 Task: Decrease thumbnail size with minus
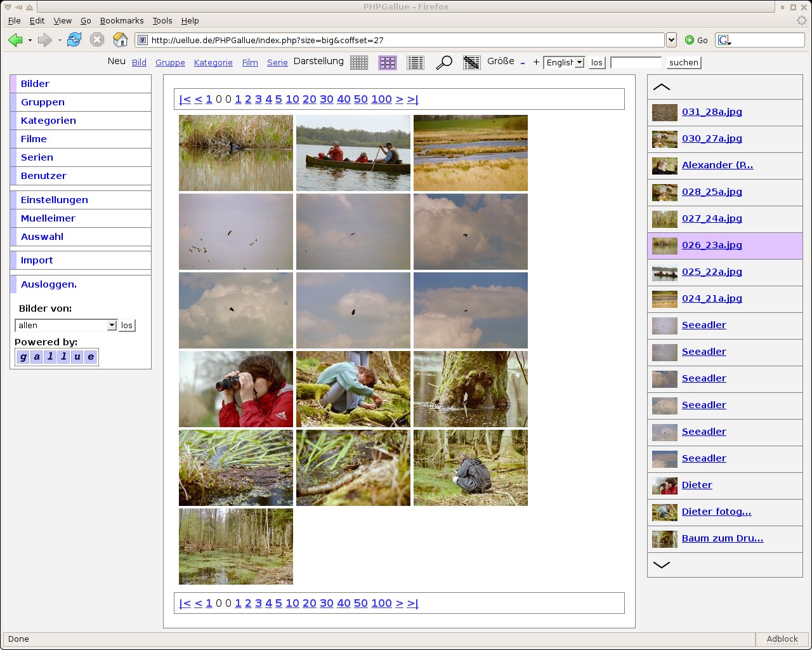pos(523,62)
